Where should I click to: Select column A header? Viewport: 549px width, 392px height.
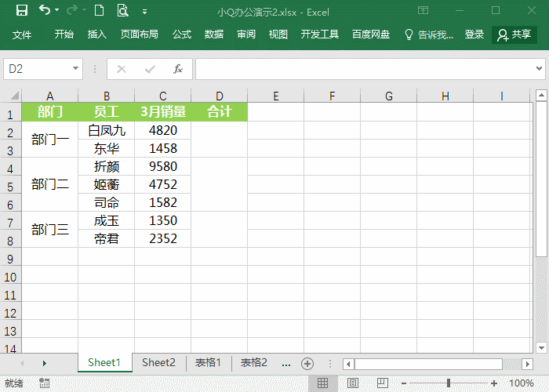click(50, 96)
